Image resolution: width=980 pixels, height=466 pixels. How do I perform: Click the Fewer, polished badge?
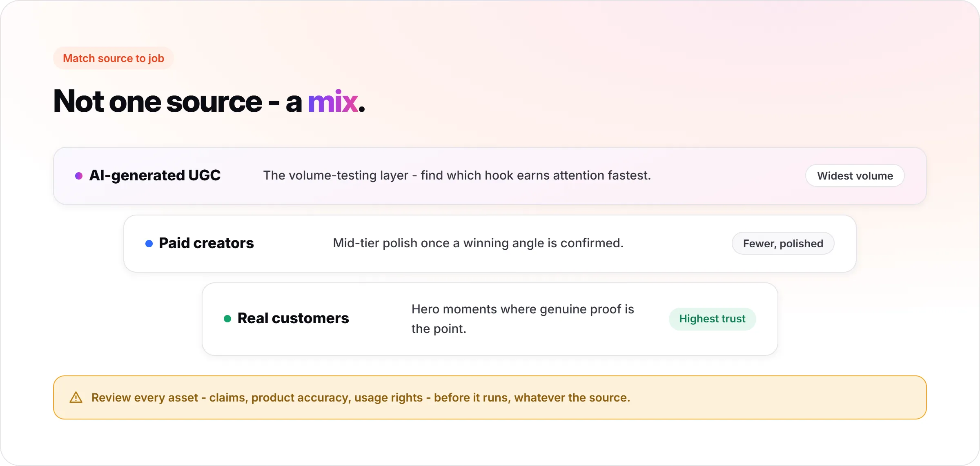[783, 244]
